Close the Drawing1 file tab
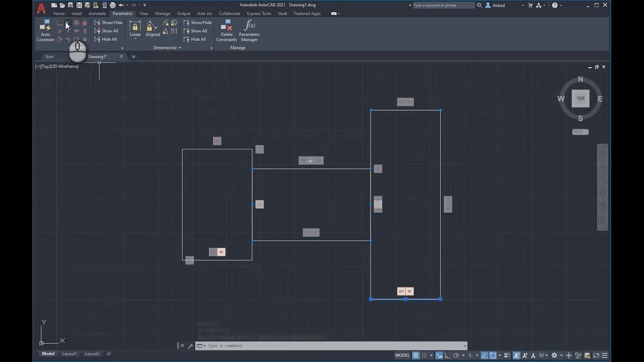 (121, 57)
